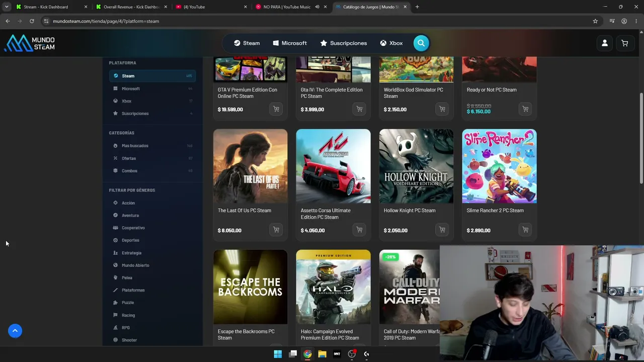This screenshot has height=362, width=644.
Task: Filter by Xbox platform in sidebar
Action: (x=152, y=101)
